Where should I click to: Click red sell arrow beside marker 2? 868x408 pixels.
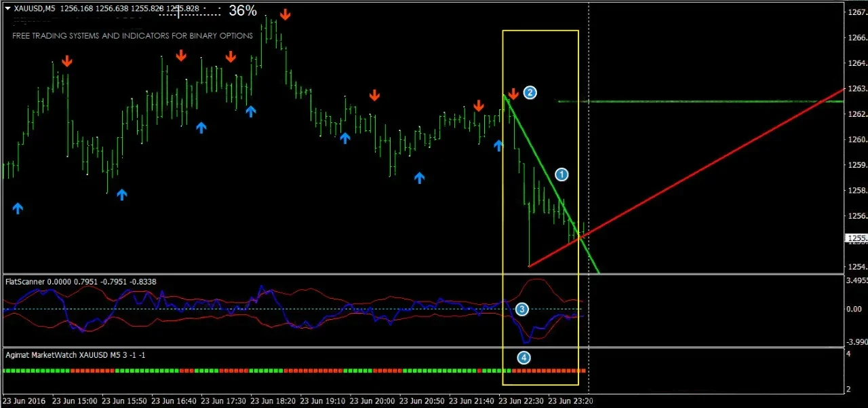pos(513,94)
